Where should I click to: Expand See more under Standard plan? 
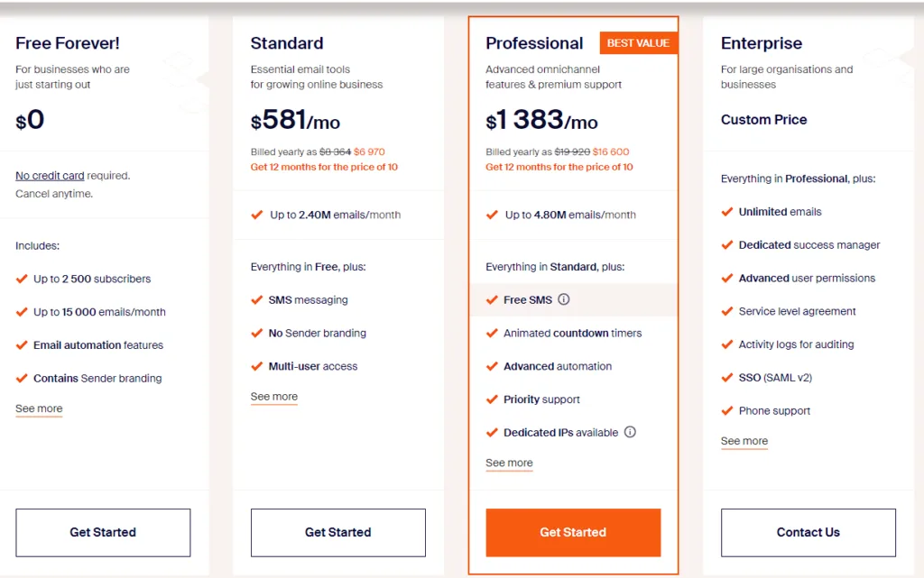coord(274,397)
